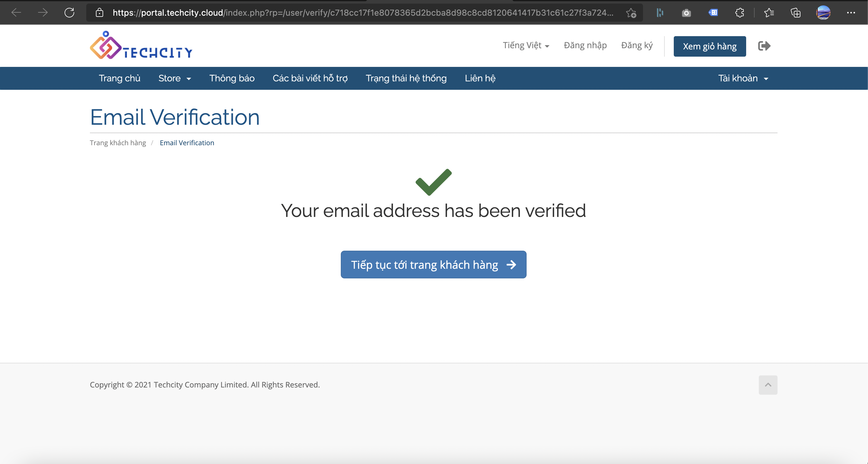Open the camera screenshot extension icon
The image size is (868, 464).
coord(686,13)
